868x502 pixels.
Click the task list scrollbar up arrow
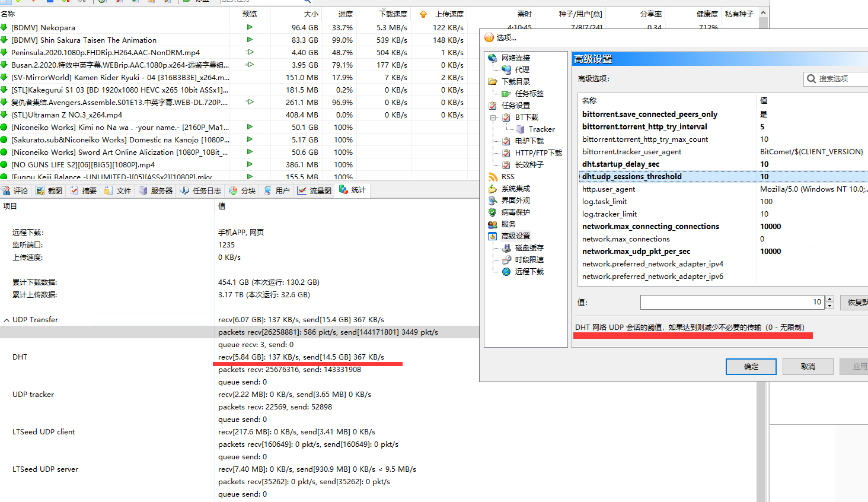pos(764,12)
